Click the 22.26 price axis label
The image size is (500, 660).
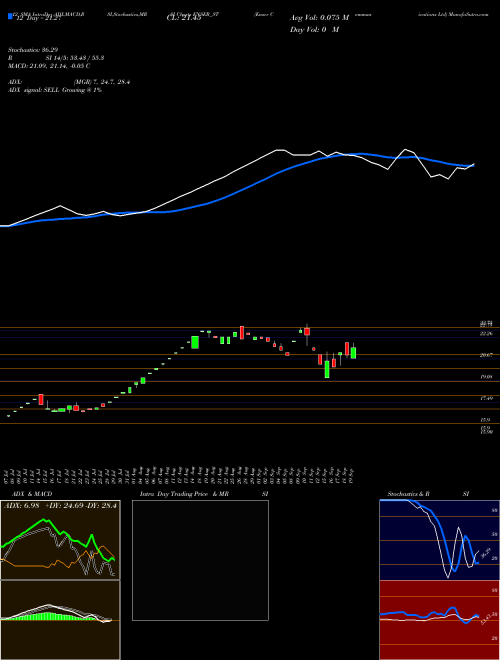[486, 333]
